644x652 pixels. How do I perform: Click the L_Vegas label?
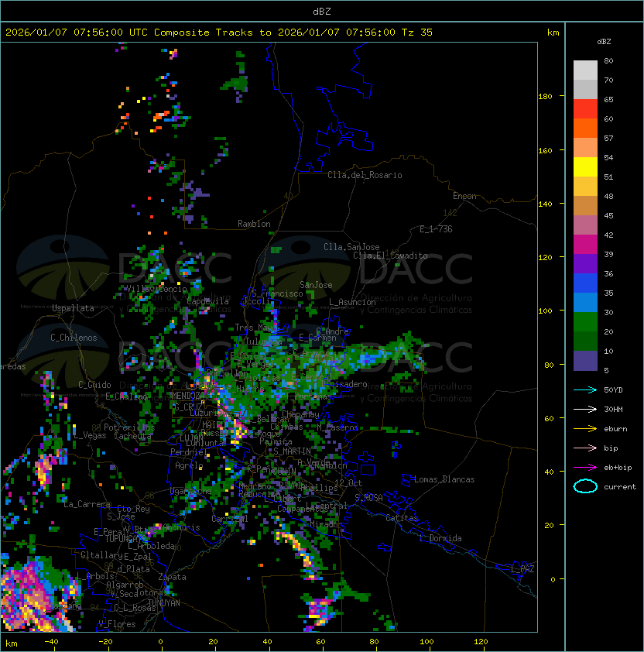pos(90,435)
